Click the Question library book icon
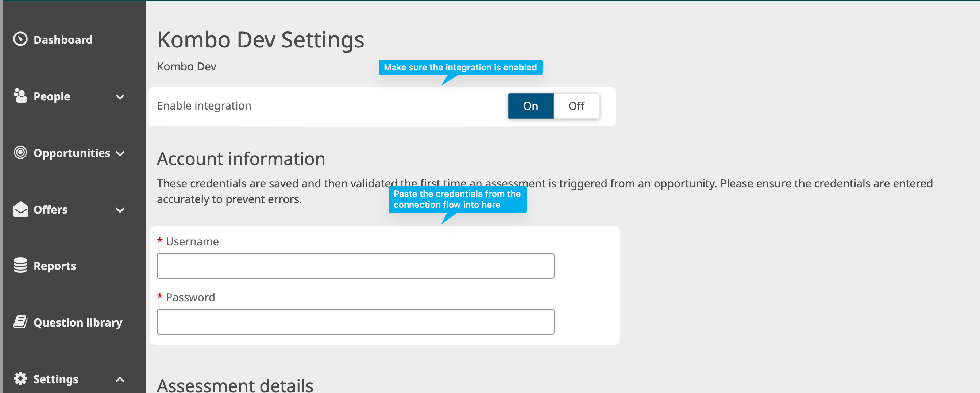 pos(20,322)
